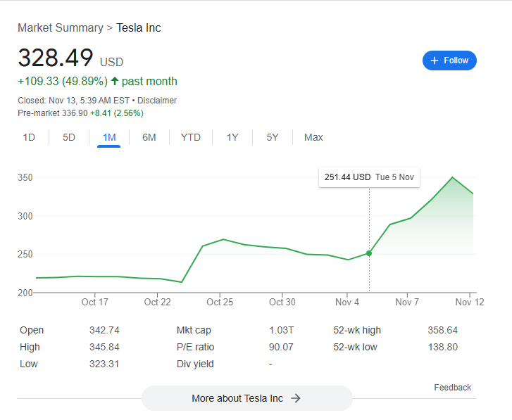
Task: Show the 5Y chart range
Action: pos(273,137)
